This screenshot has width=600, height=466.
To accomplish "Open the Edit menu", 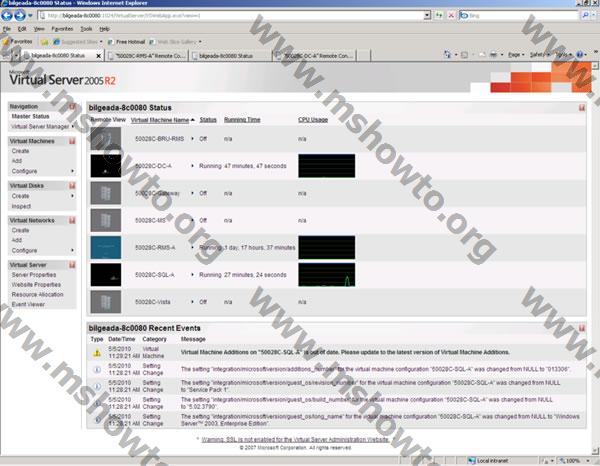I will 22,29.
